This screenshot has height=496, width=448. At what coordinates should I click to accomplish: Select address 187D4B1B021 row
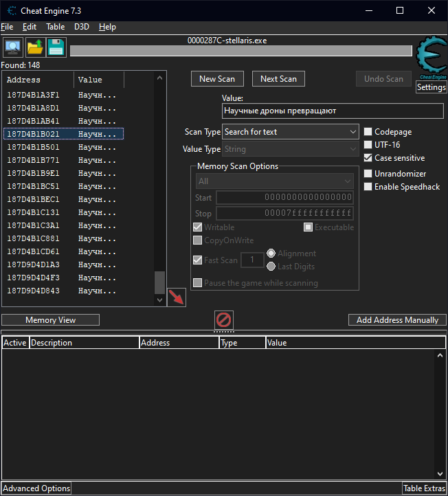63,134
